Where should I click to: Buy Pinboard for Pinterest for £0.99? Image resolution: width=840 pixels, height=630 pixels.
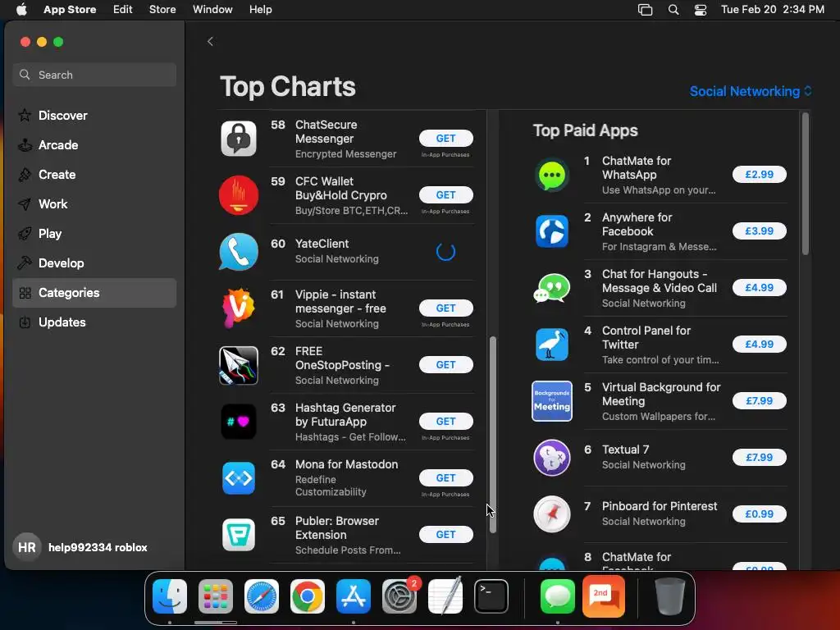[x=759, y=514]
